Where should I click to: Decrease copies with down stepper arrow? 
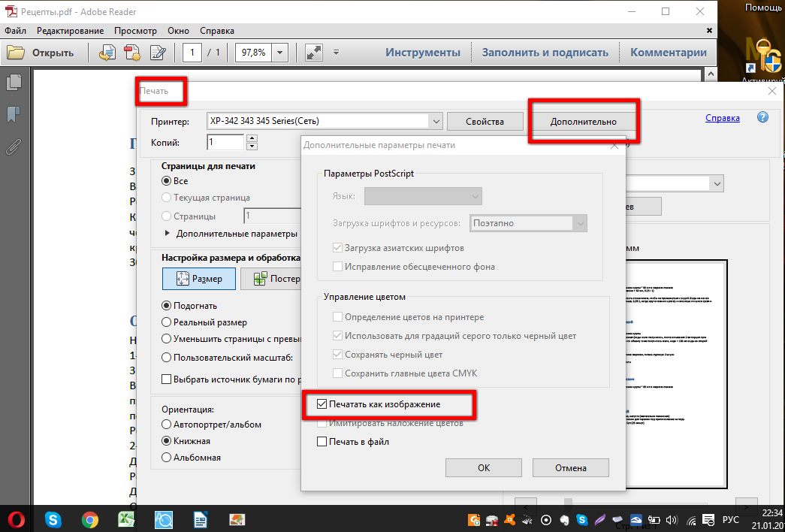coord(252,147)
